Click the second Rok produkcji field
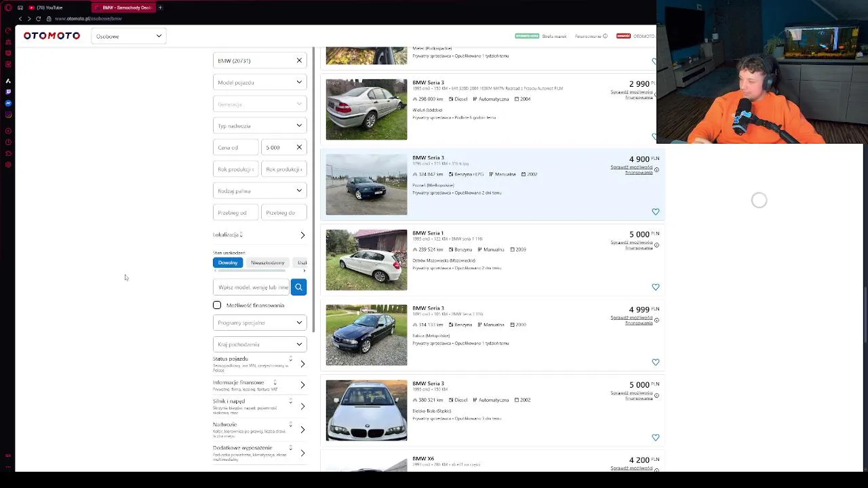Viewport: 868px width, 488px height. 283,169
